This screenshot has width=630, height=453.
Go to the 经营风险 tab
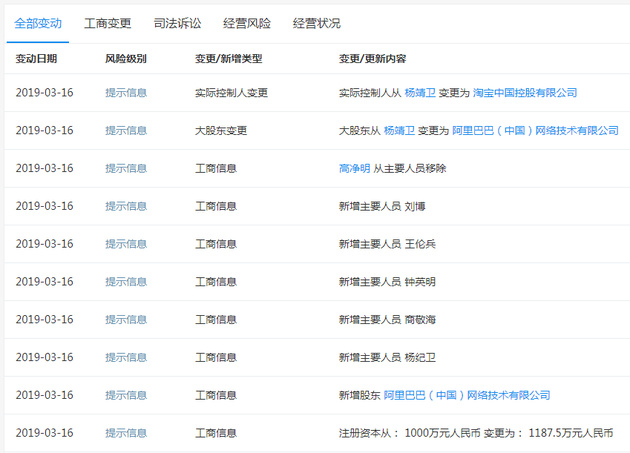(247, 22)
